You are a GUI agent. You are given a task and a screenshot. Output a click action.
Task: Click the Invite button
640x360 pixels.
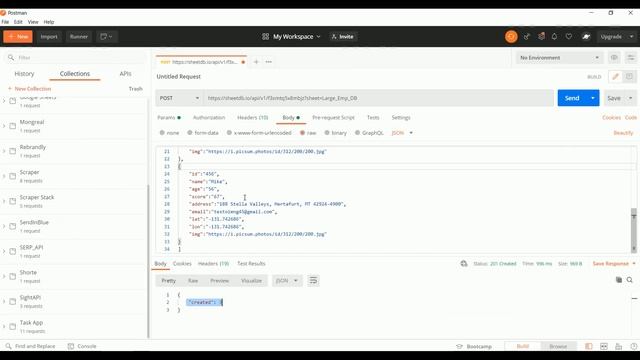pos(343,37)
